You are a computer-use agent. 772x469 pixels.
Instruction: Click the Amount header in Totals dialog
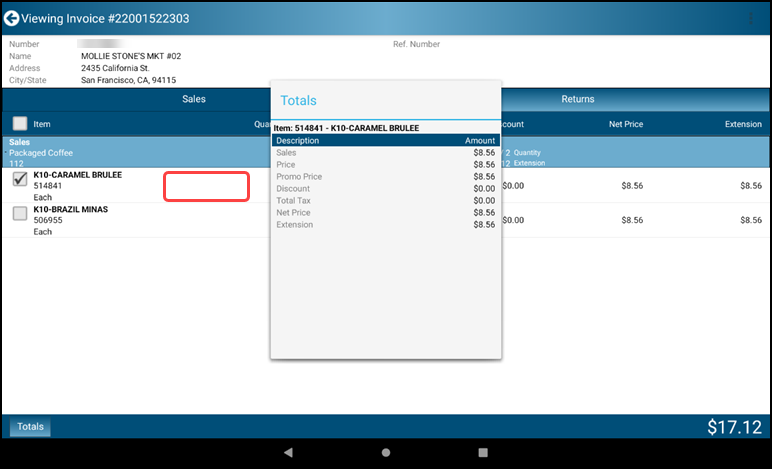pos(480,141)
